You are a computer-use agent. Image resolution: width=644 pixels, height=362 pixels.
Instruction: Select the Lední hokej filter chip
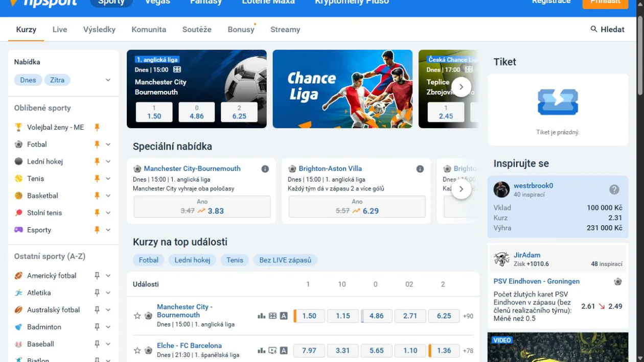[x=192, y=260]
